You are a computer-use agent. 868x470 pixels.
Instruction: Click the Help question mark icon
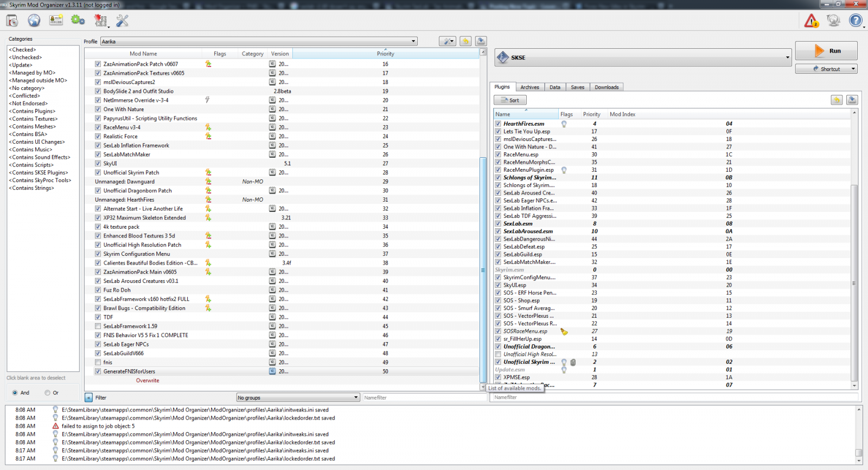tap(856, 21)
